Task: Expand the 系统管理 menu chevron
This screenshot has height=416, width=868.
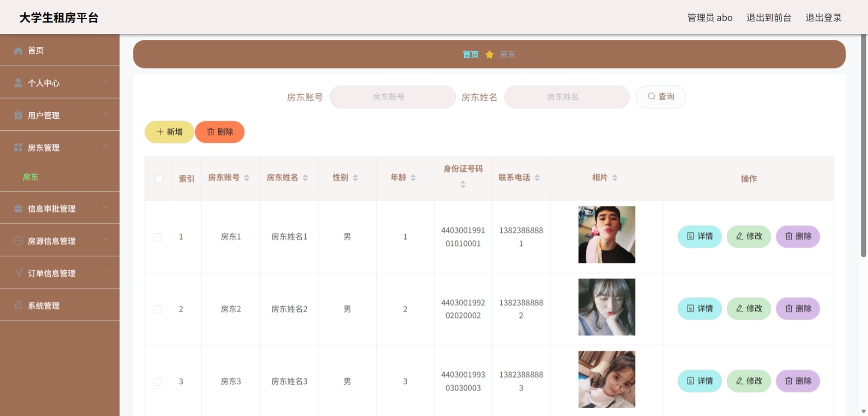Action: 105,304
